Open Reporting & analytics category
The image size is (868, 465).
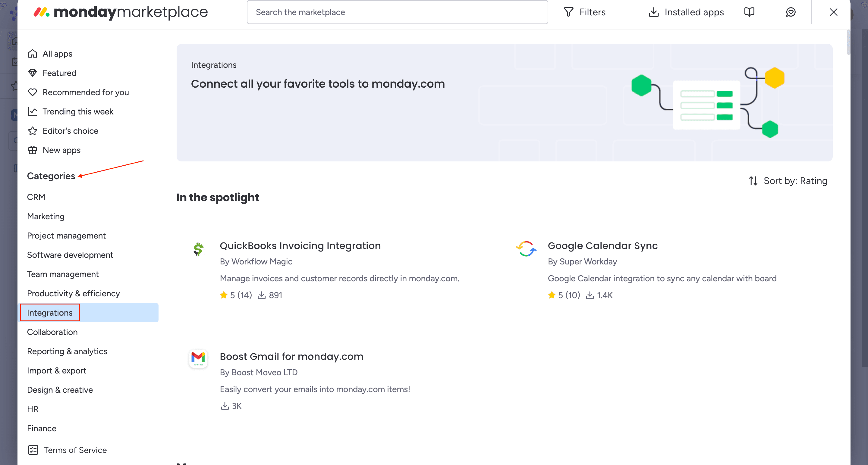click(x=67, y=351)
